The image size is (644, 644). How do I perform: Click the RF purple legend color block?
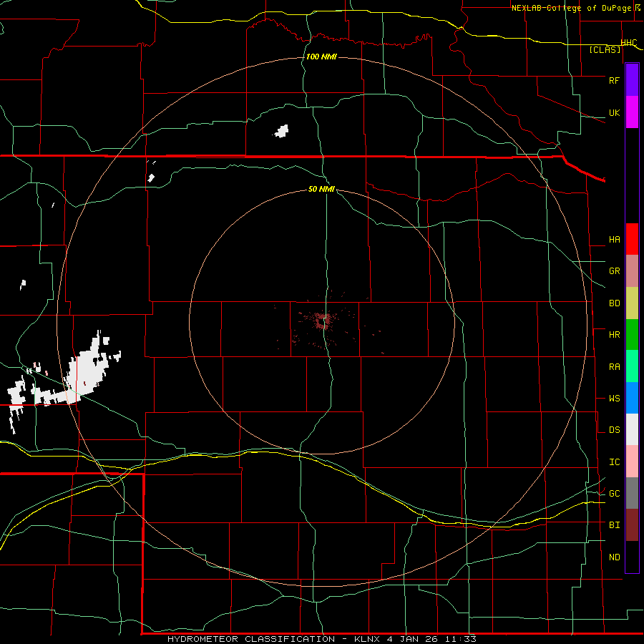point(632,80)
